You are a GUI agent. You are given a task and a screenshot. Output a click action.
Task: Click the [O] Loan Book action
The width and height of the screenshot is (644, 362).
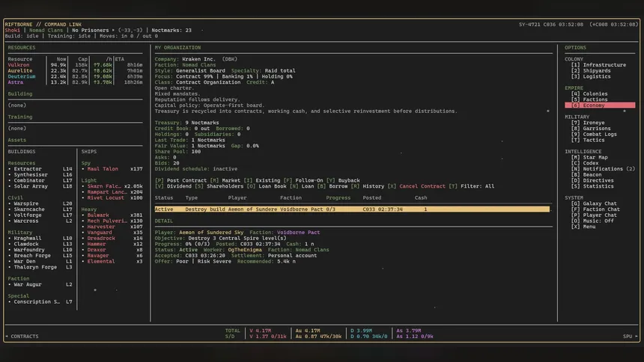(267, 186)
